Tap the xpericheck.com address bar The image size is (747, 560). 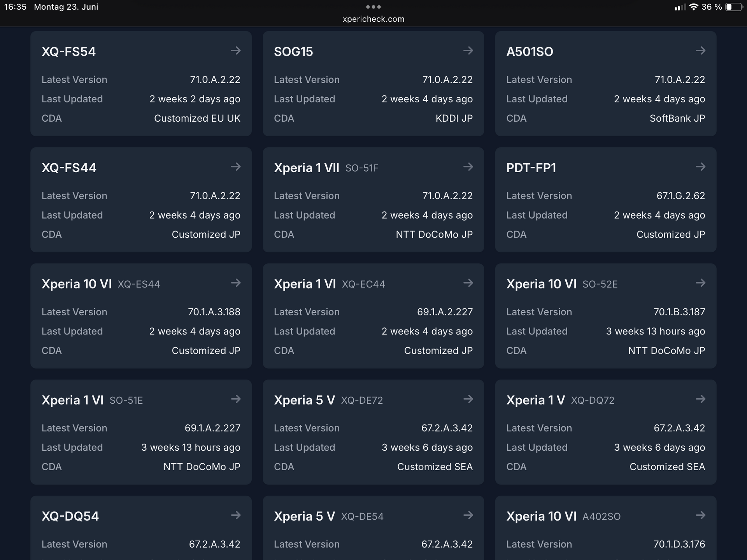click(373, 19)
